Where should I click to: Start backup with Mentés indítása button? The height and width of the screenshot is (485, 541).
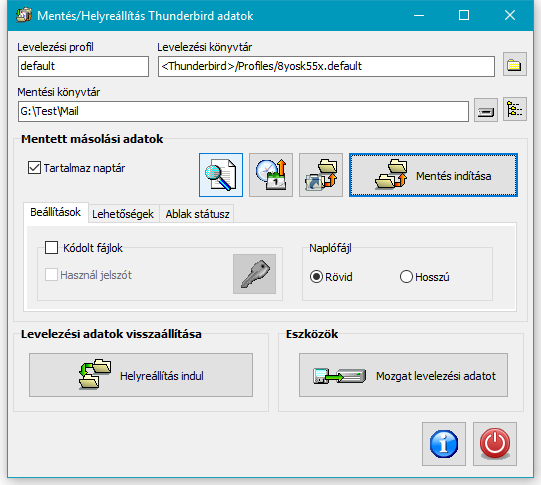[433, 175]
